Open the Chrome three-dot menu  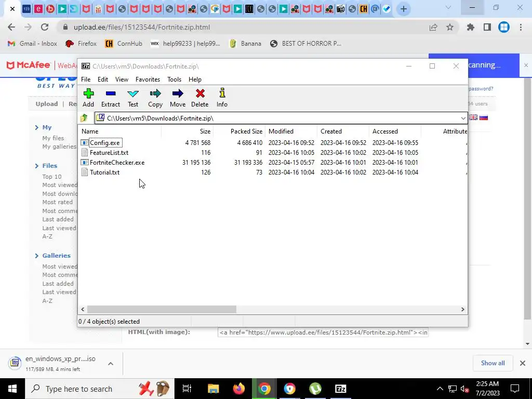coord(521,27)
